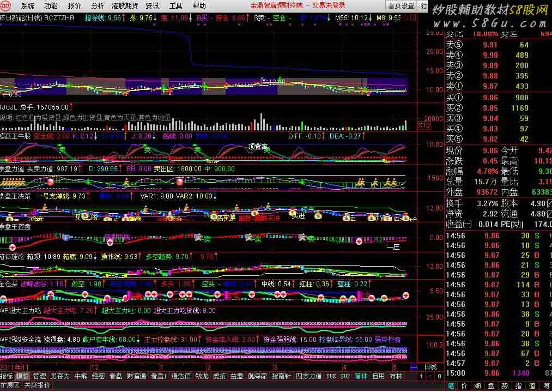Switch to the 四方力道 template tab
Screen dimensions: 552x392
(309, 376)
